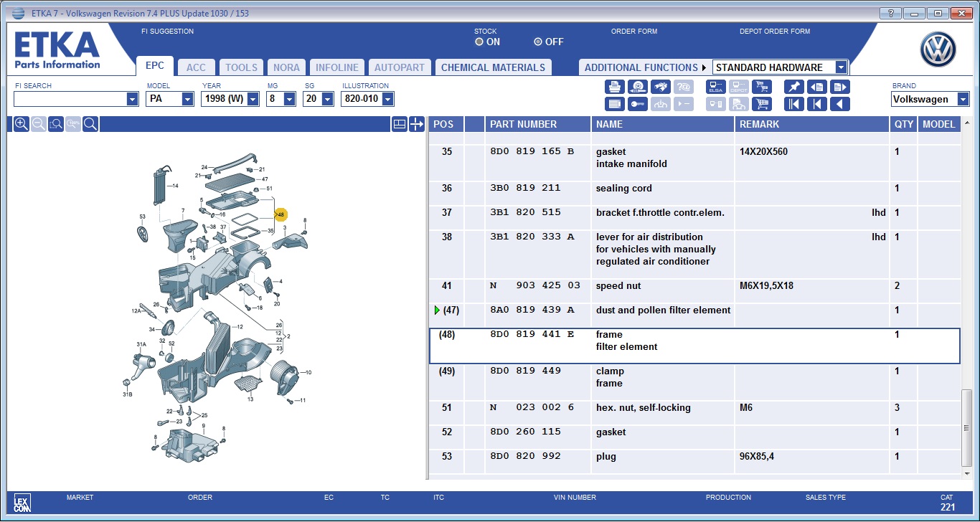Screen dimensions: 980x522
Task: Click the single shopping cart icon
Action: click(761, 104)
